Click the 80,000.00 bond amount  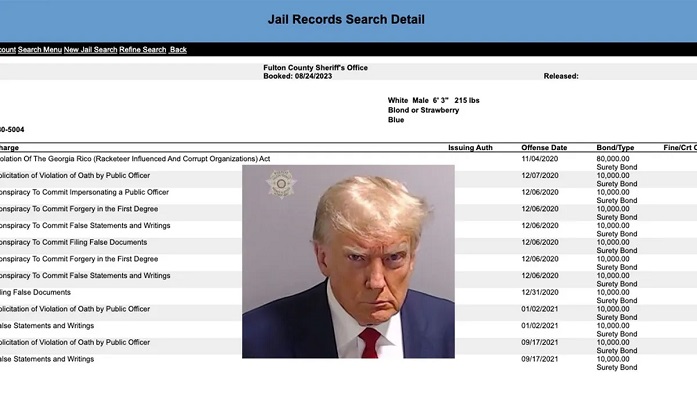pos(614,159)
